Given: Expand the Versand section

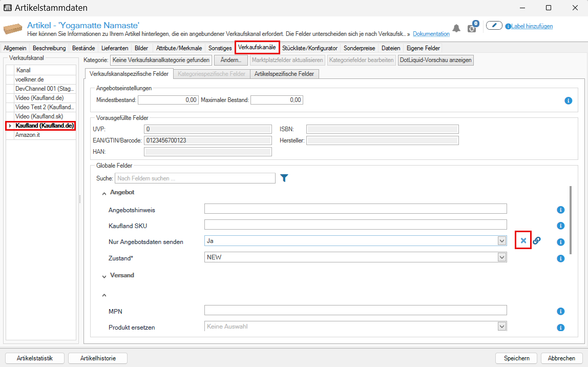Looking at the screenshot, I should [104, 276].
